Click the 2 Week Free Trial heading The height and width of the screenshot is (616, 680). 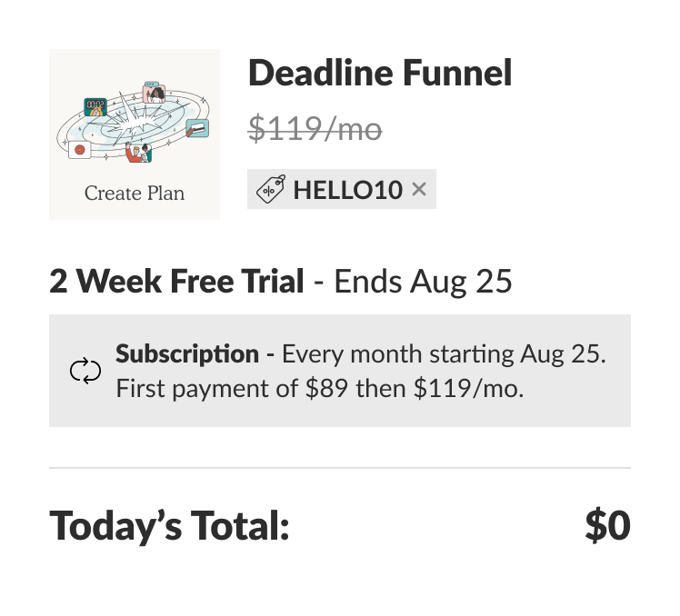[176, 282]
